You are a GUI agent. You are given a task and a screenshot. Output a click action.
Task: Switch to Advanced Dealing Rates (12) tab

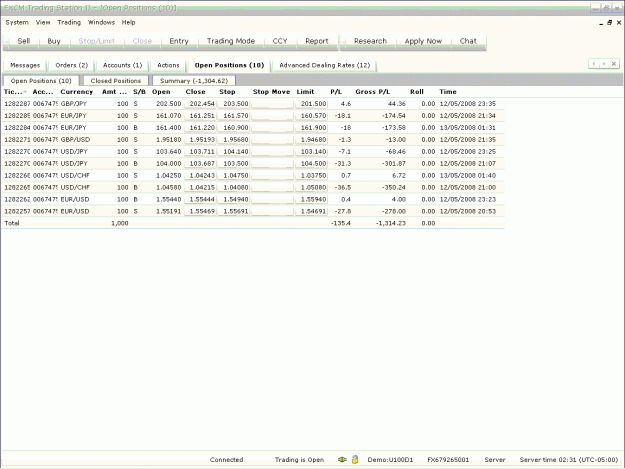coord(324,65)
